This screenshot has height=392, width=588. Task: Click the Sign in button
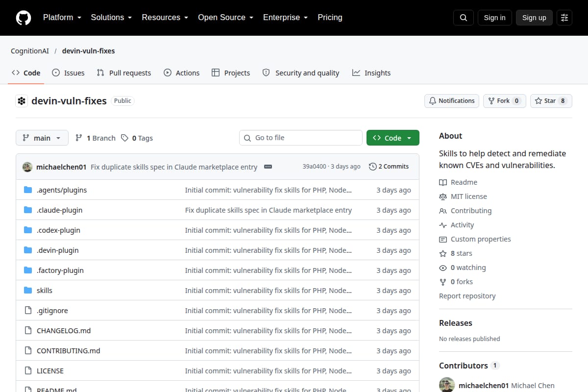click(x=494, y=18)
